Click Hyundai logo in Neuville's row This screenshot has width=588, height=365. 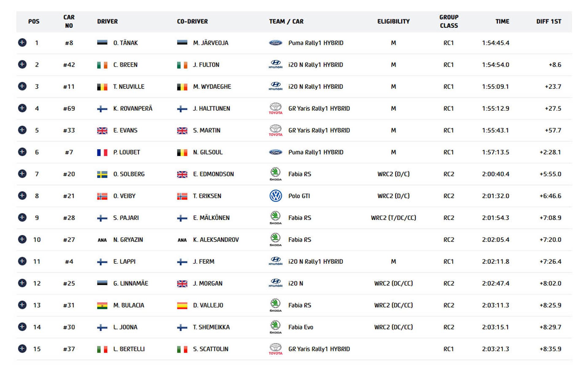275,86
